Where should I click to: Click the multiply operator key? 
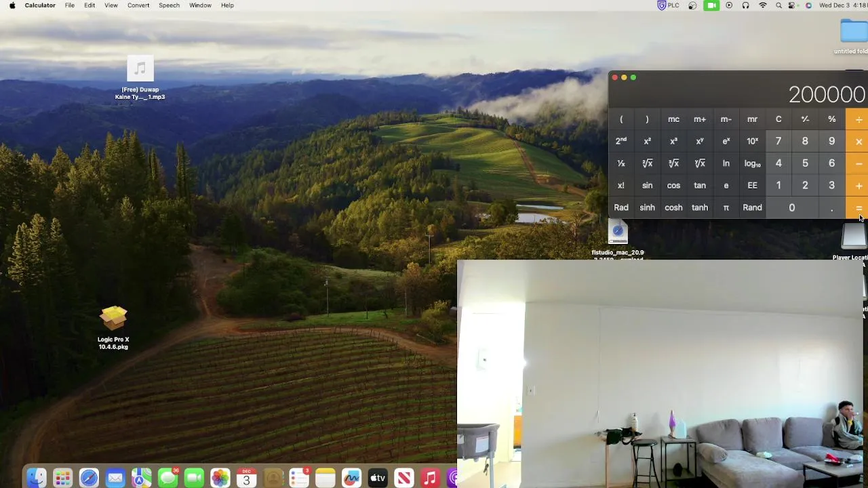point(859,142)
